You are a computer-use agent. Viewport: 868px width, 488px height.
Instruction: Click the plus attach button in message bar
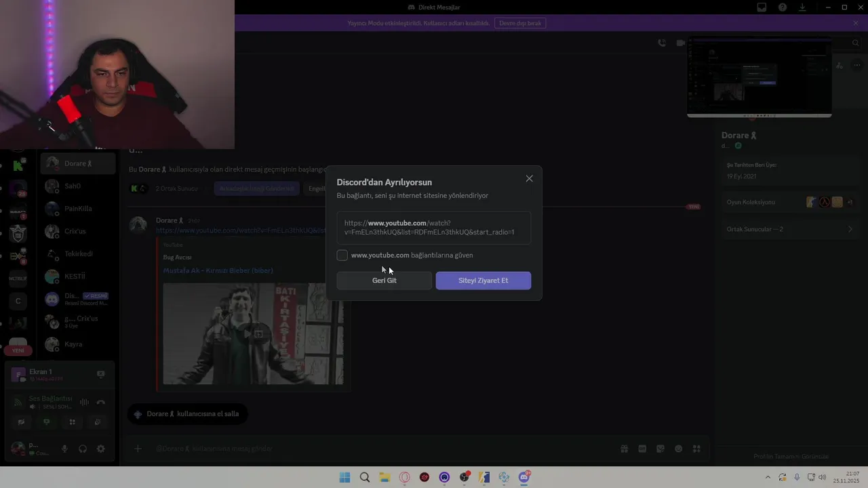pyautogui.click(x=138, y=449)
